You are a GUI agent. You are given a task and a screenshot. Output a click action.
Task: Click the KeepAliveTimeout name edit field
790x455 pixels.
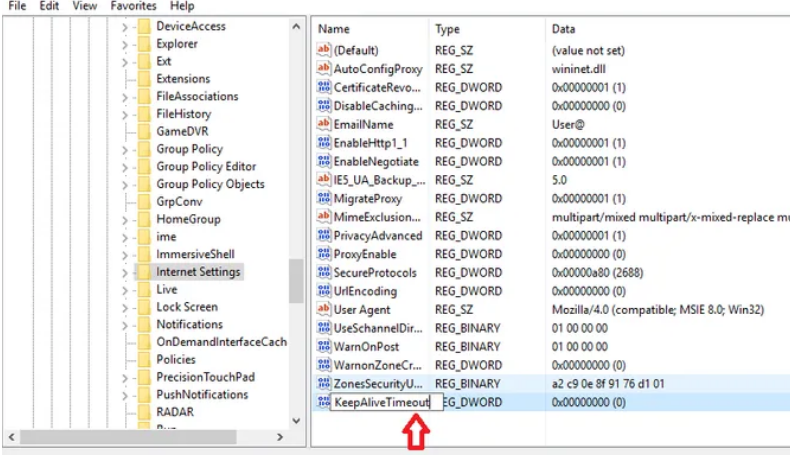click(382, 402)
